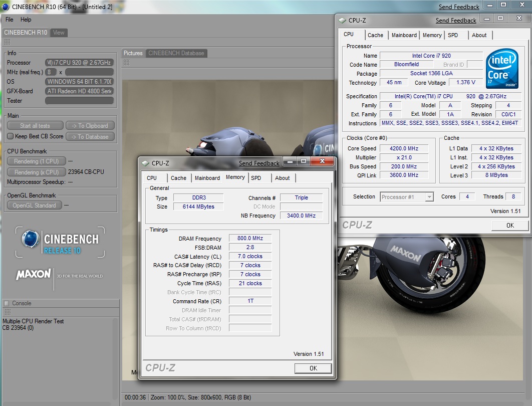This screenshot has height=406, width=532.
Task: Click the CB 23964 (0) console line
Action: (18, 328)
